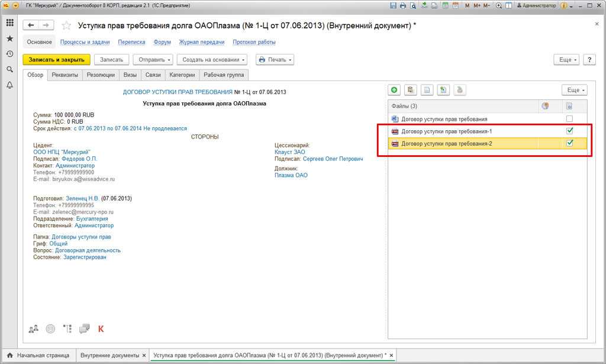Open the History clock icon
Viewport: 606px width, 364px height.
point(9,54)
